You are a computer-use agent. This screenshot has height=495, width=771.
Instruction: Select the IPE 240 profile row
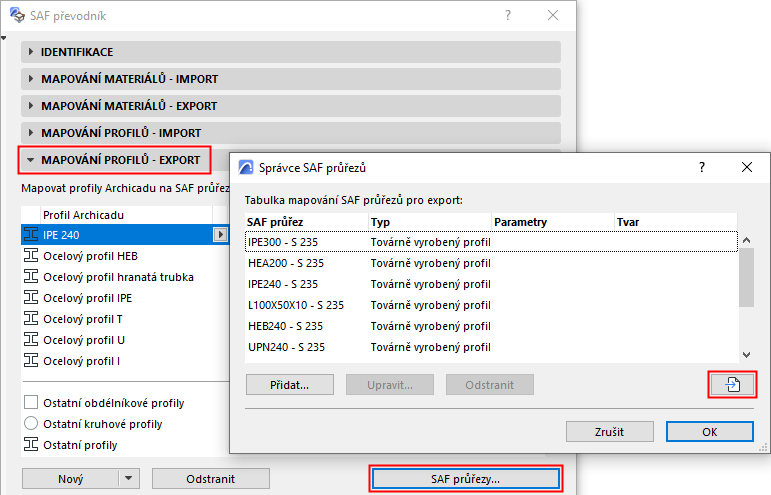(x=125, y=234)
